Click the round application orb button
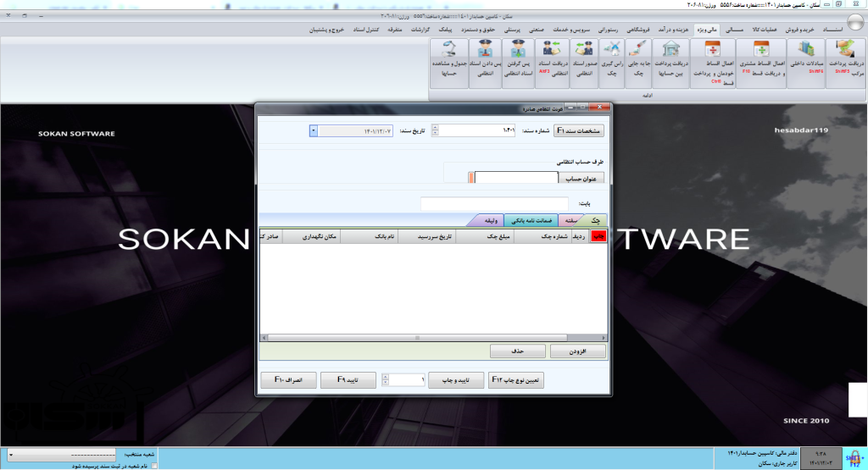The height and width of the screenshot is (470, 868). (856, 21)
